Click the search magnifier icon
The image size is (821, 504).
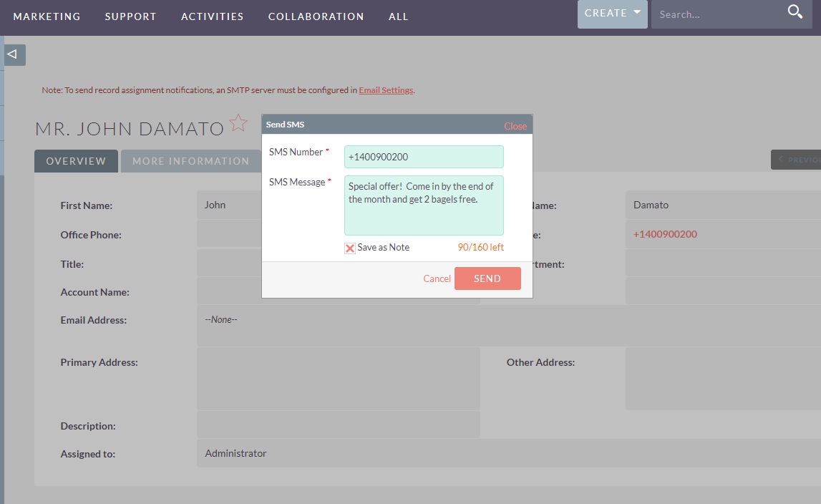795,11
